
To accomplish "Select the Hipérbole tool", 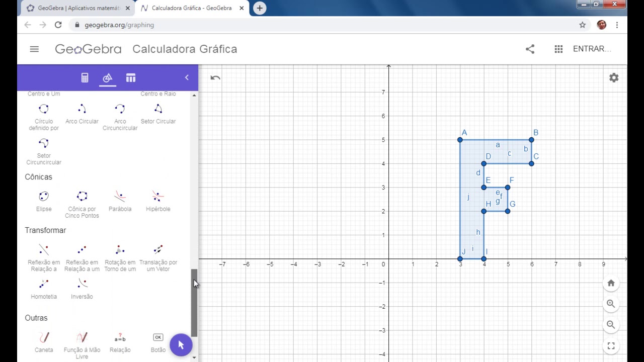I will (158, 201).
